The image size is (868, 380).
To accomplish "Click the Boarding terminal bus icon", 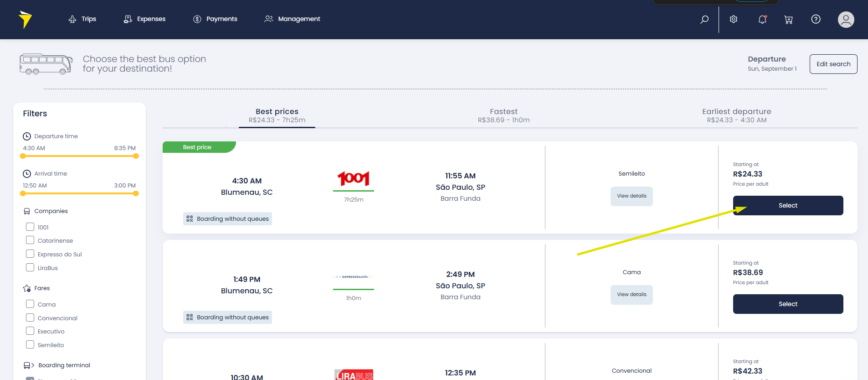I will pyautogui.click(x=29, y=365).
